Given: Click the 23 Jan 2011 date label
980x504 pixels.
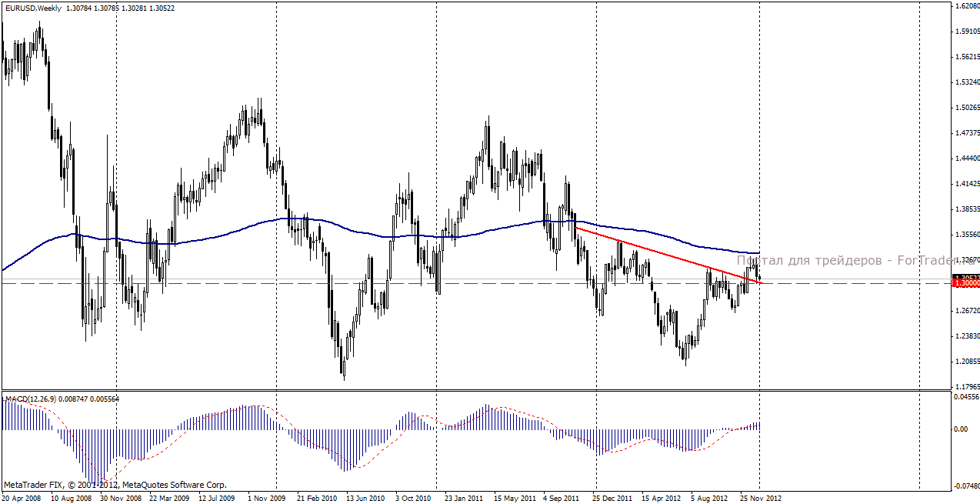Looking at the screenshot, I should pos(464,498).
